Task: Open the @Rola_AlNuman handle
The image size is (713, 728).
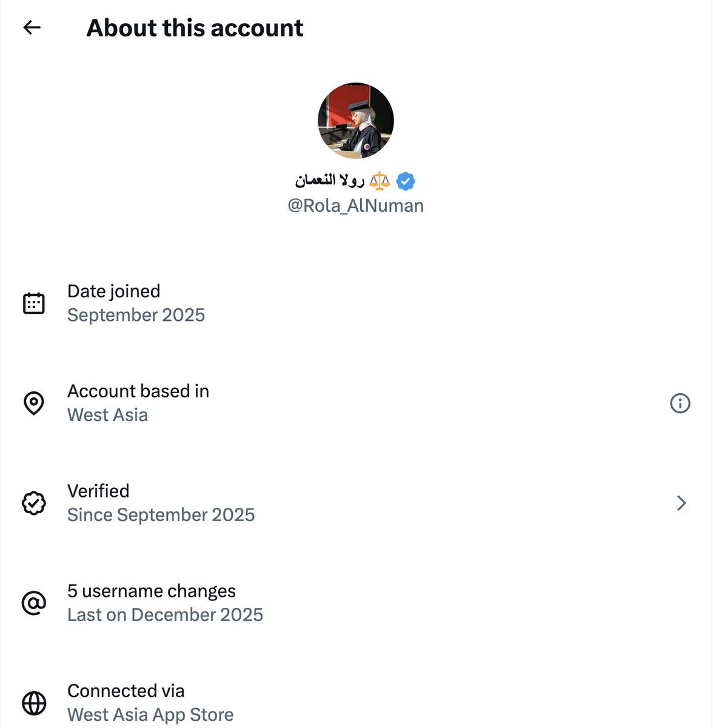Action: [356, 206]
